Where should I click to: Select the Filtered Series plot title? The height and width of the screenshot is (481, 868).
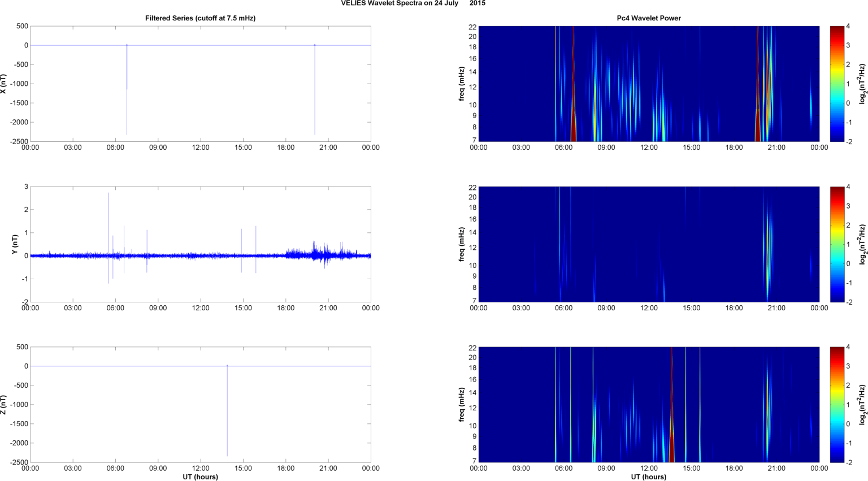coord(200,18)
